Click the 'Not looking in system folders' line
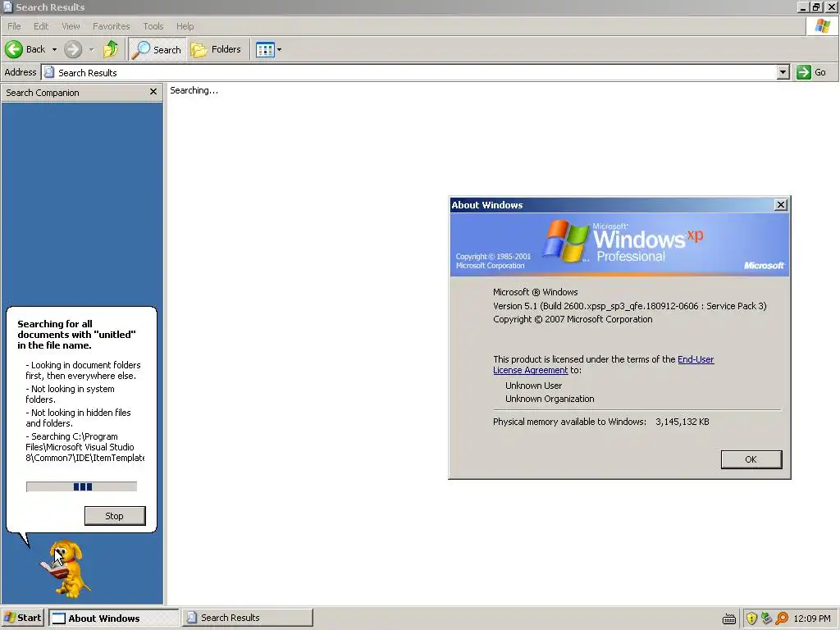The height and width of the screenshot is (630, 840). tap(71, 394)
